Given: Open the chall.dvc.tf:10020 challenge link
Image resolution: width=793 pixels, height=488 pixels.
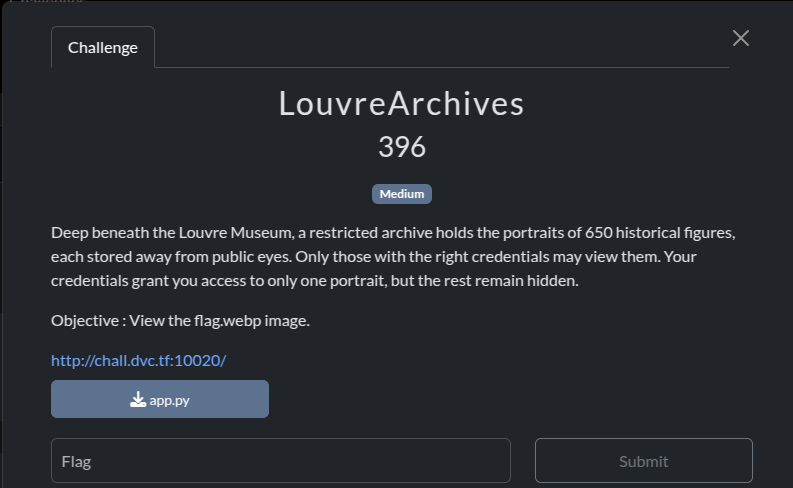Looking at the screenshot, I should click(139, 360).
